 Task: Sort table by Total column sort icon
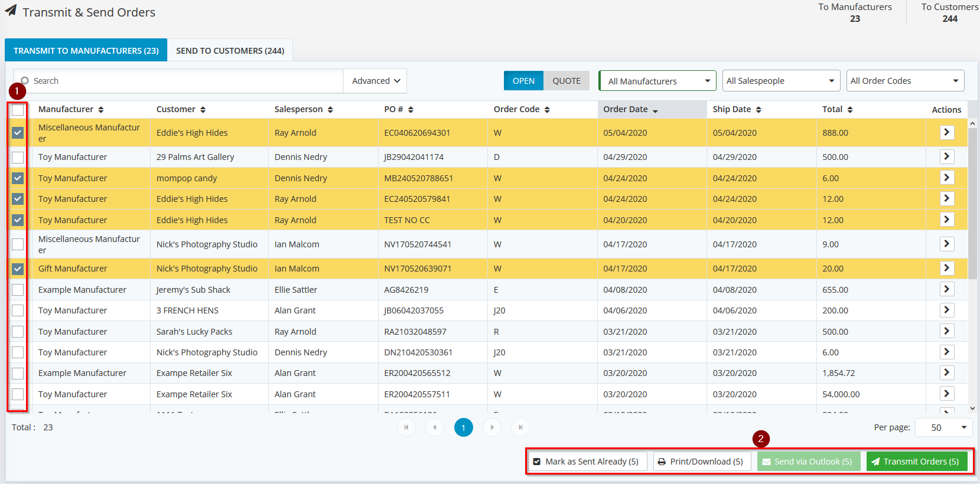point(850,110)
